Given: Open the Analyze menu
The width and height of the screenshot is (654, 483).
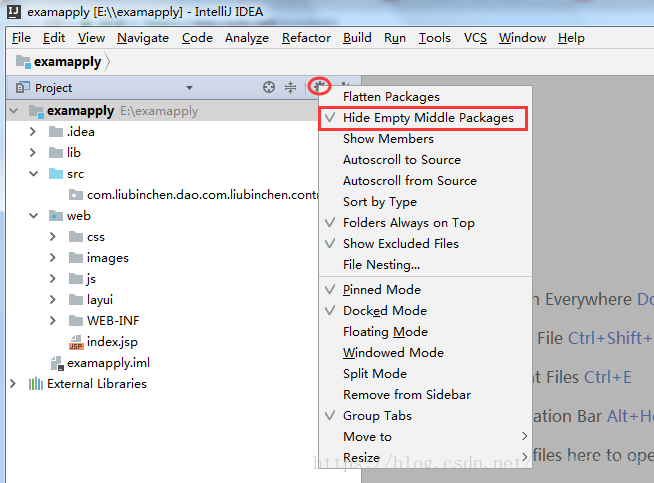Looking at the screenshot, I should click(x=247, y=38).
